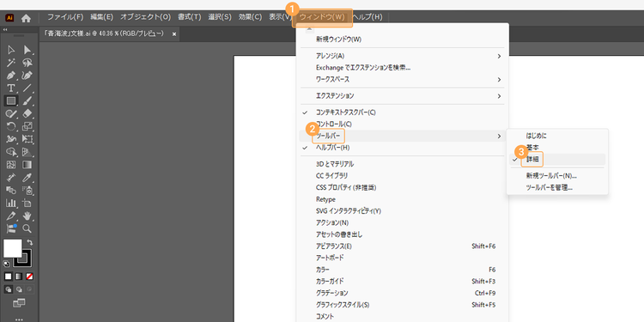This screenshot has width=644, height=322.
Task: Select the checked 詳細 toolbar option
Action: (557, 160)
